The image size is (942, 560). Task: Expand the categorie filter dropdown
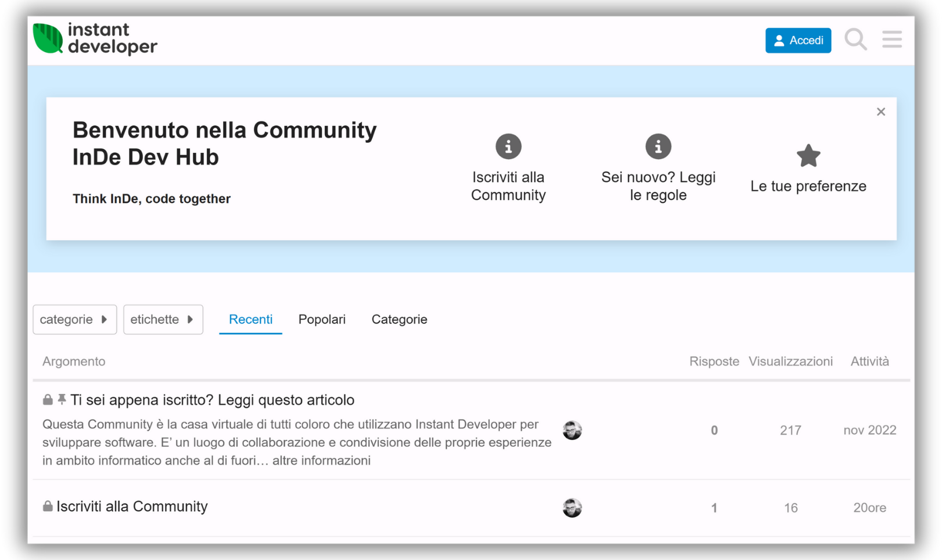tap(74, 320)
